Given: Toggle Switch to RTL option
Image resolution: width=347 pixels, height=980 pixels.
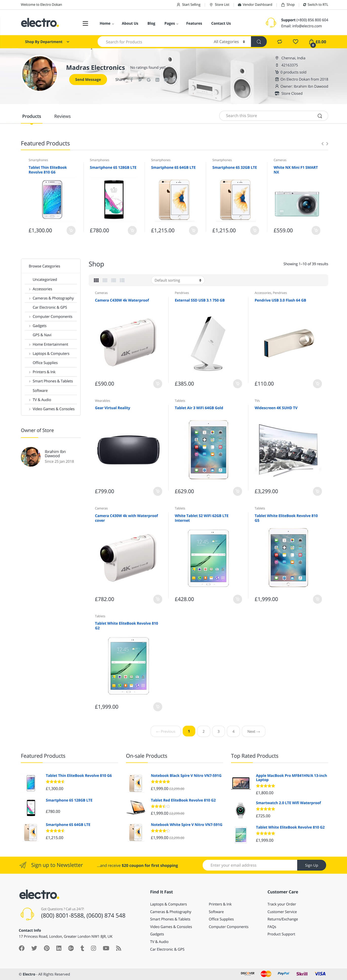Looking at the screenshot, I should 315,5.
